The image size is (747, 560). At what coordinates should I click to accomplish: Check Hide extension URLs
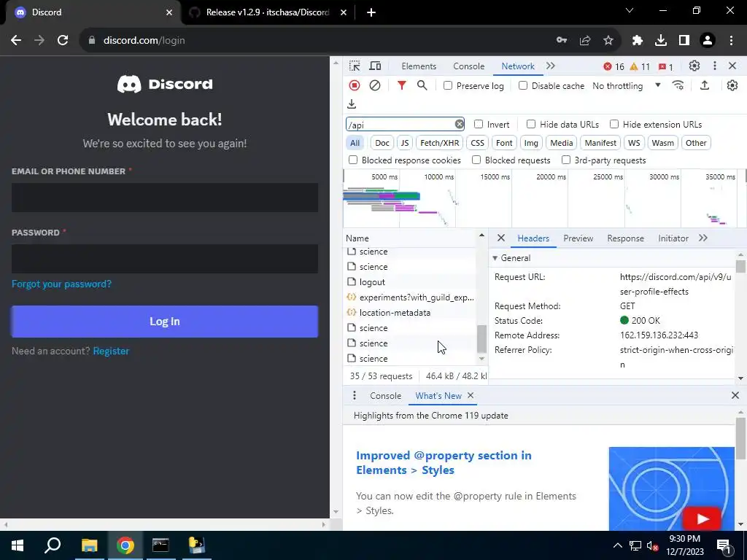(x=614, y=124)
